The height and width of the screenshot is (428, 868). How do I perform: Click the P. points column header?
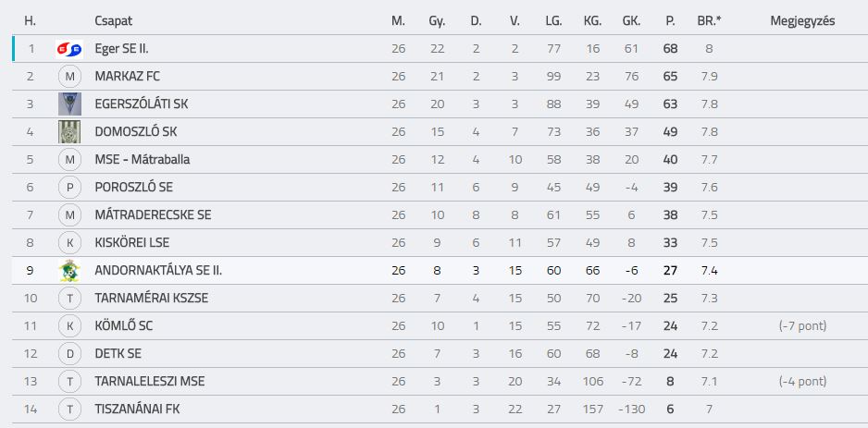(x=670, y=21)
